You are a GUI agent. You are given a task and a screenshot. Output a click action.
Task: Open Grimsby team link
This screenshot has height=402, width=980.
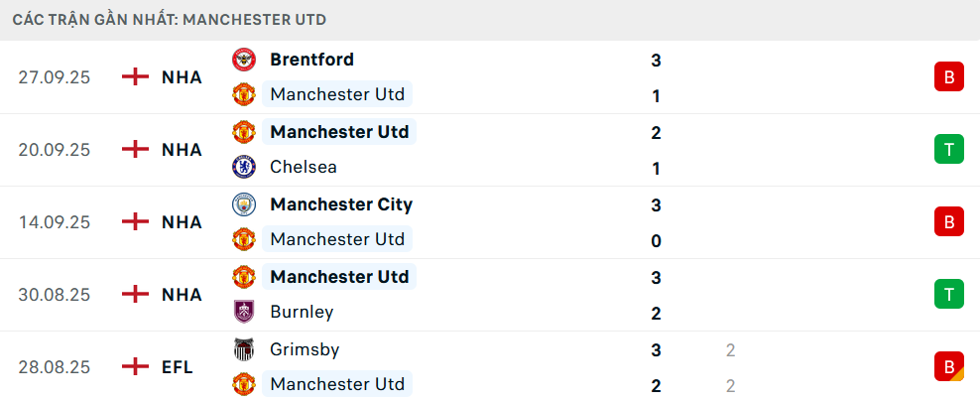(305, 349)
